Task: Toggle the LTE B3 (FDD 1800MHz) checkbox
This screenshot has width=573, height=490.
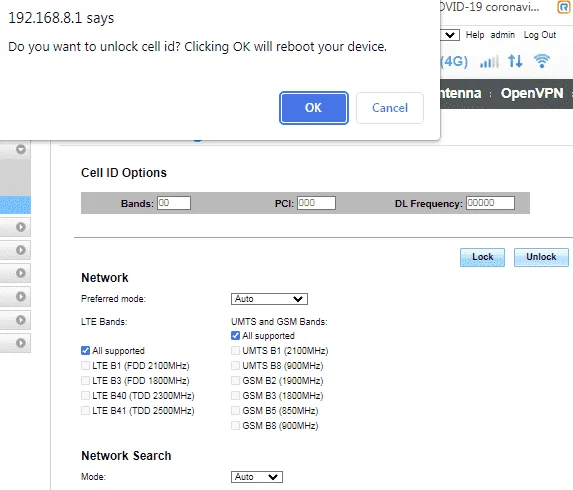Action: click(x=85, y=381)
